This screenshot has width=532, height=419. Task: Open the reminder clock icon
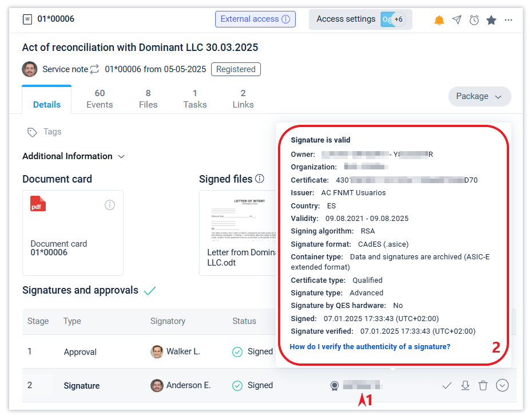(474, 20)
